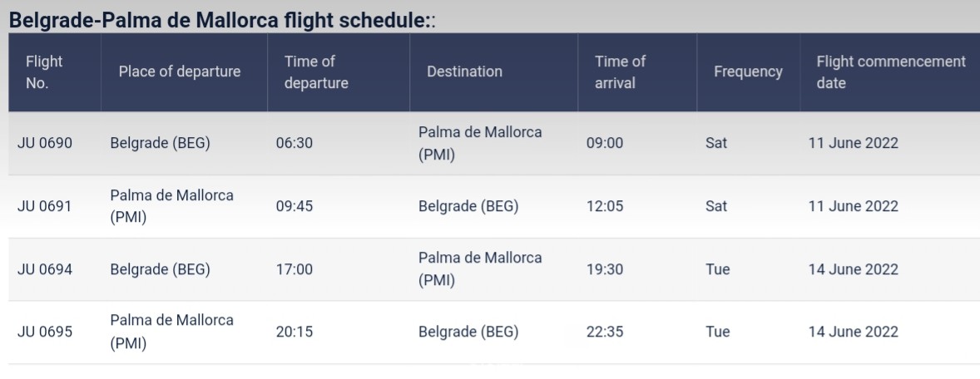The width and height of the screenshot is (980, 379).
Task: Select flight number JU 0690
Action: (45, 143)
